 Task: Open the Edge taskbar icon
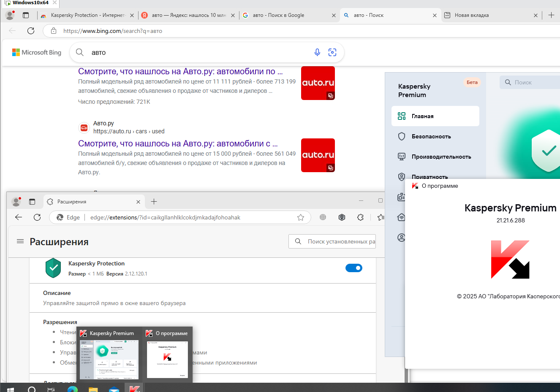(x=73, y=389)
